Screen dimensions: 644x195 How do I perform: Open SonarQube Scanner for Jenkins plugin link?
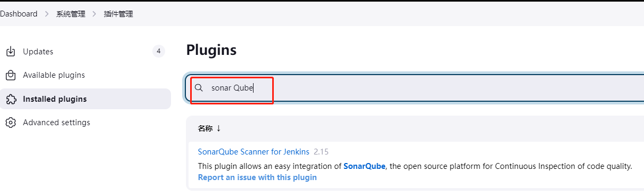[x=254, y=152]
